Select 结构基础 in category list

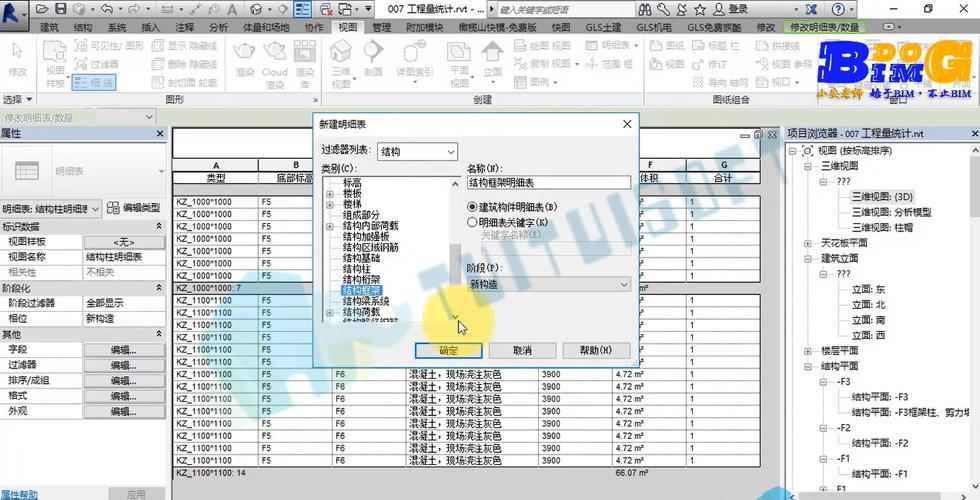[361, 258]
